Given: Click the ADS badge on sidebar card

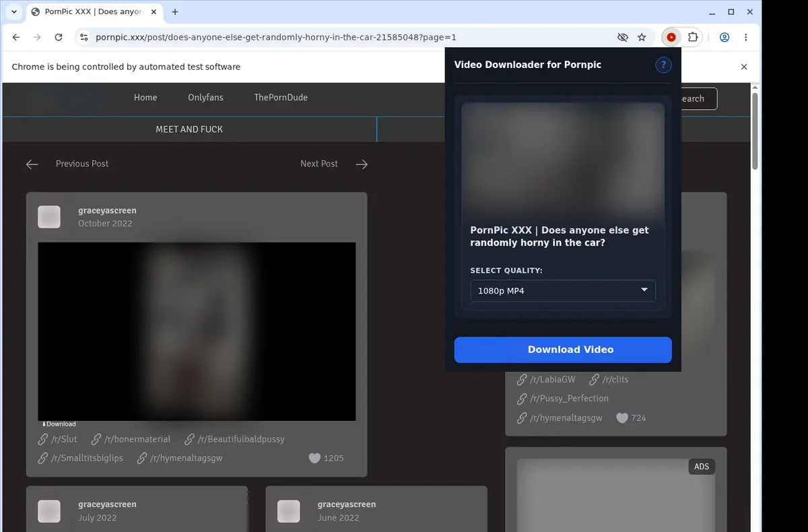Looking at the screenshot, I should pyautogui.click(x=702, y=467).
